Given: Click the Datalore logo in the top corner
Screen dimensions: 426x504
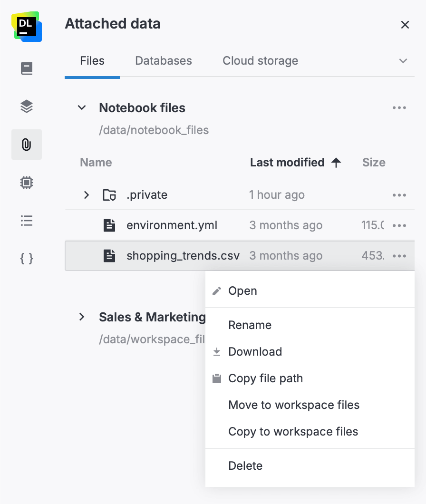Looking at the screenshot, I should tap(26, 27).
